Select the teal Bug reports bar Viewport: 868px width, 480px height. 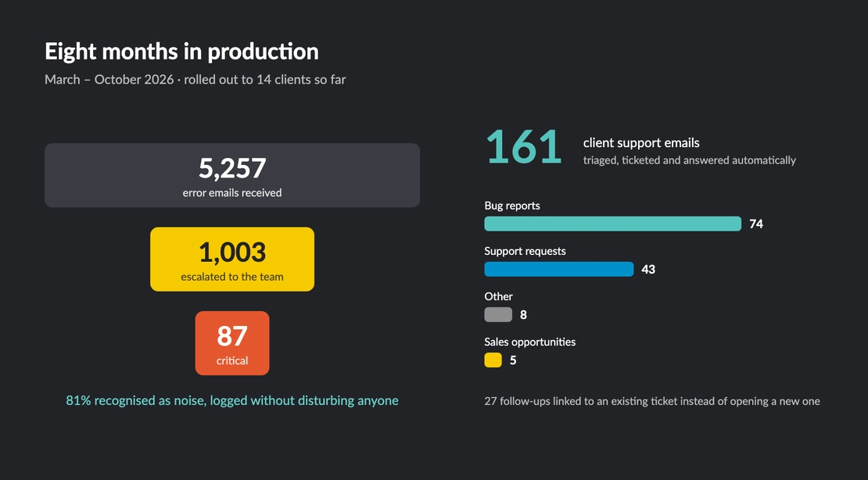613,224
